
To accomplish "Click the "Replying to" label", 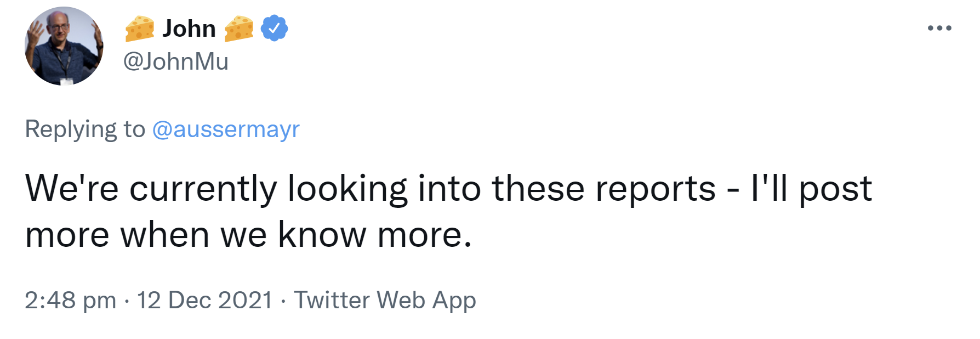I will 85,129.
